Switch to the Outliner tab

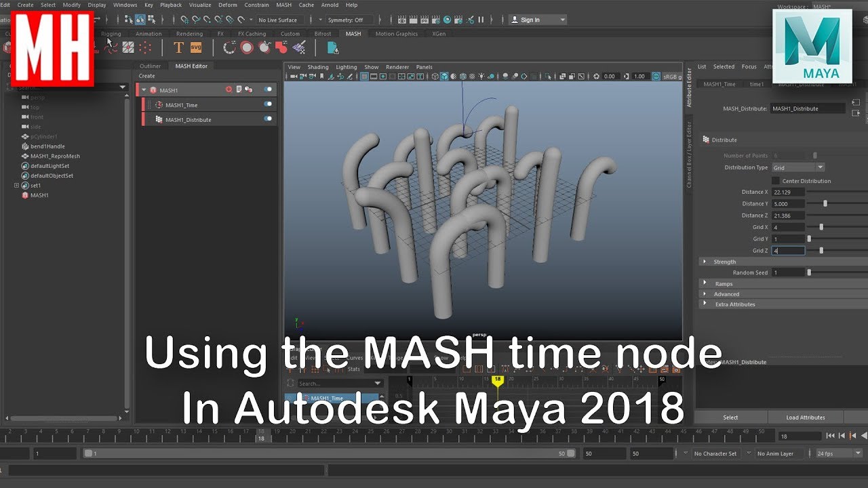click(x=150, y=66)
